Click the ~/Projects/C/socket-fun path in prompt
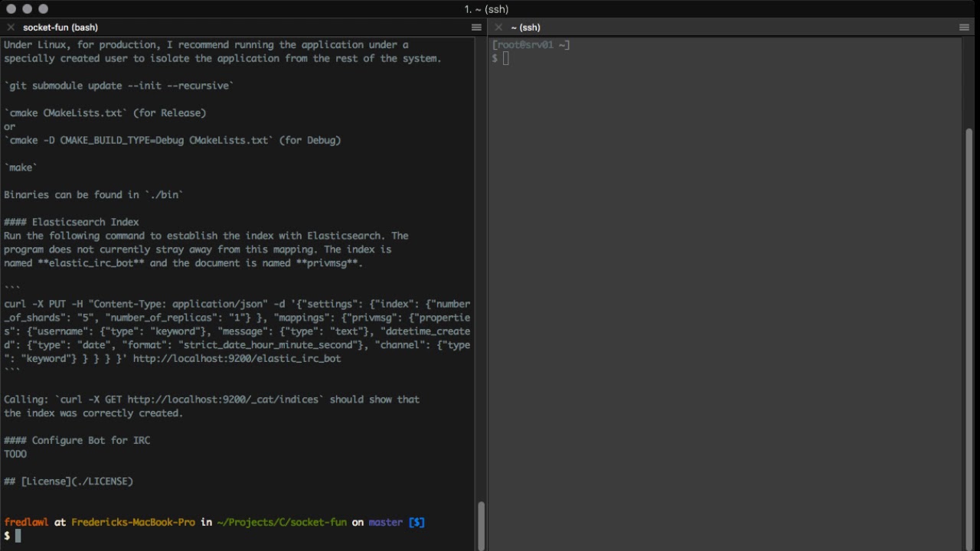 point(282,523)
